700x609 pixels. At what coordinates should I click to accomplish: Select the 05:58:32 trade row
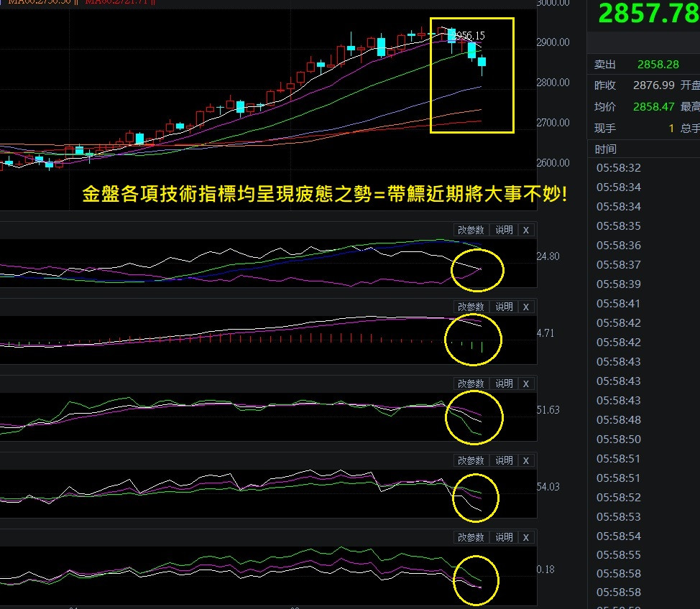point(618,168)
